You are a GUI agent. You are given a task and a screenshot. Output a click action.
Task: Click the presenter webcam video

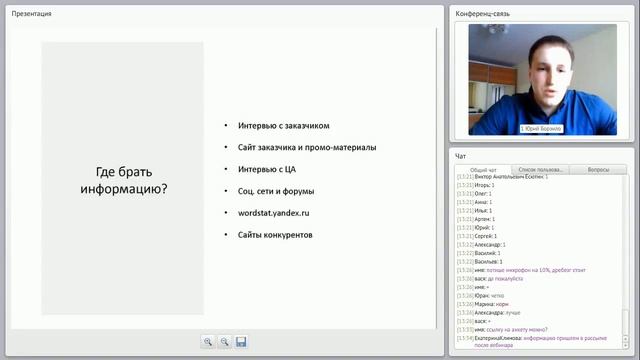542,80
